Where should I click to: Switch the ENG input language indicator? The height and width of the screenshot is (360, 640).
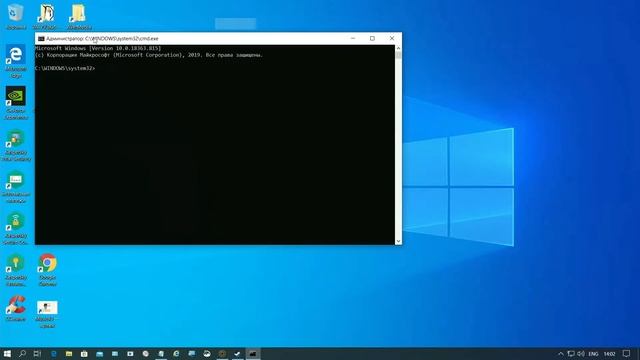pos(593,354)
